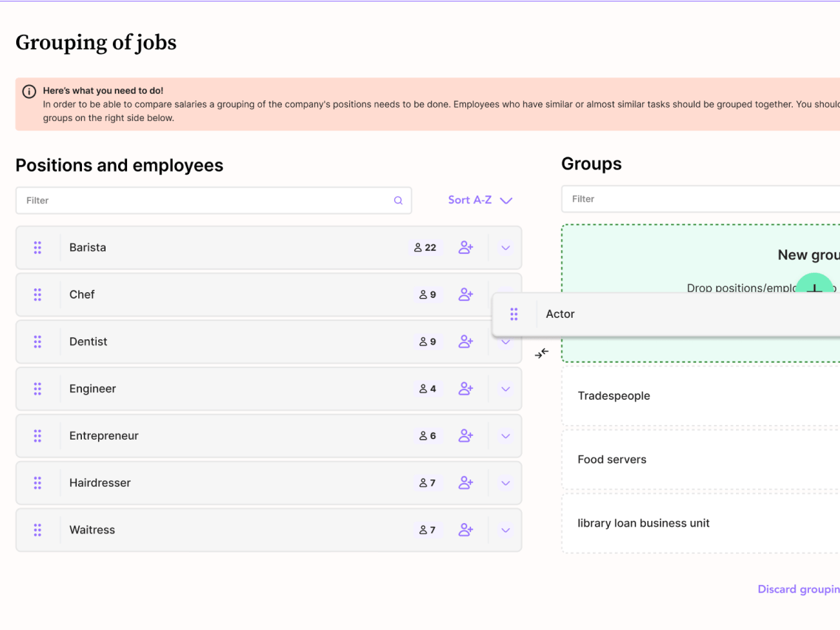Viewport: 840px width, 630px height.
Task: Click the Actor card label
Action: 560,314
